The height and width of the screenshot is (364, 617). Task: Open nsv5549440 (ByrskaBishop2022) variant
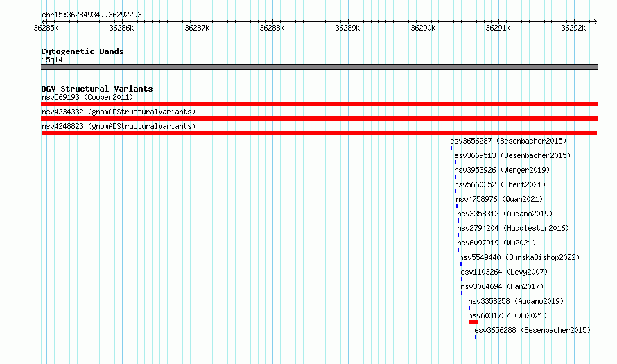pos(519,257)
